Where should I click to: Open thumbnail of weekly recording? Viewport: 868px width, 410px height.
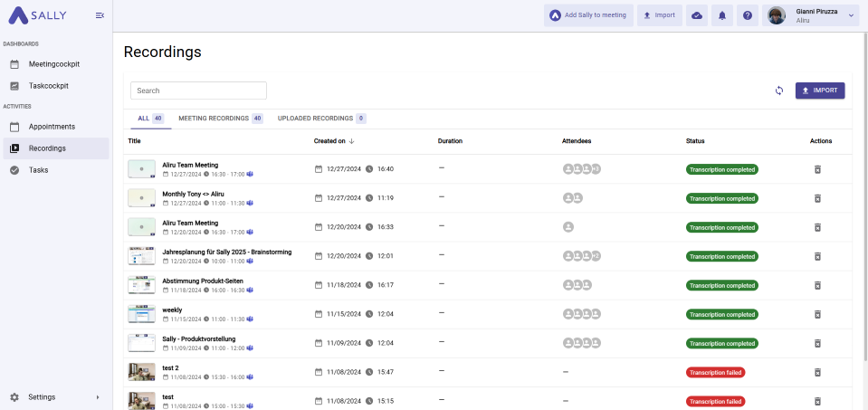[142, 314]
